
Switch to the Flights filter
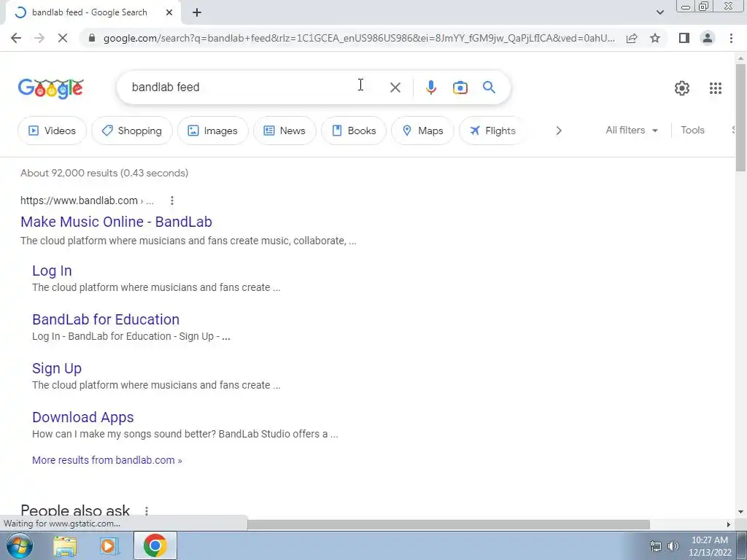click(492, 131)
